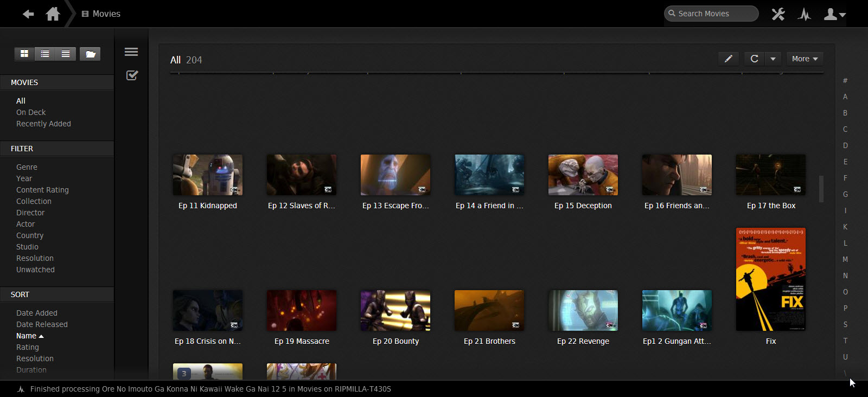Sort by Resolution in Sort section
Viewport: 868px width, 397px height.
(35, 358)
